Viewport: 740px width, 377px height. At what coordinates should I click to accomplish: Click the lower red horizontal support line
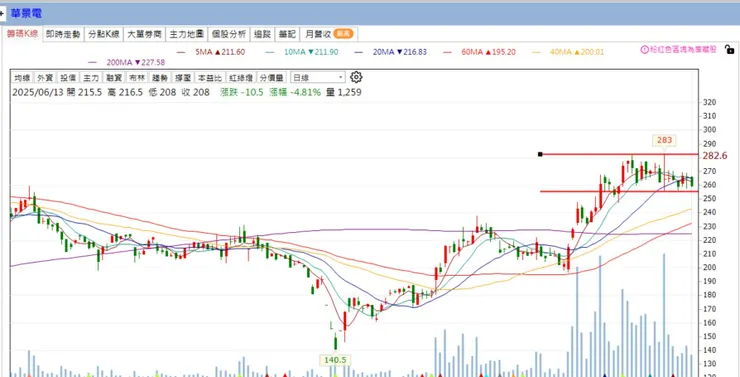pos(619,191)
